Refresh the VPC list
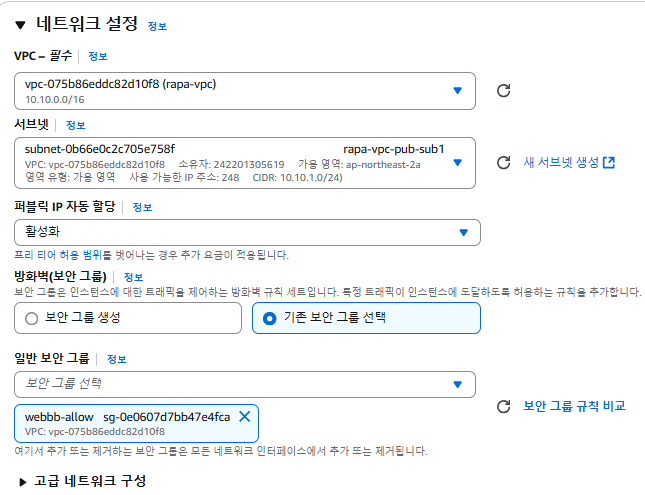 [503, 91]
